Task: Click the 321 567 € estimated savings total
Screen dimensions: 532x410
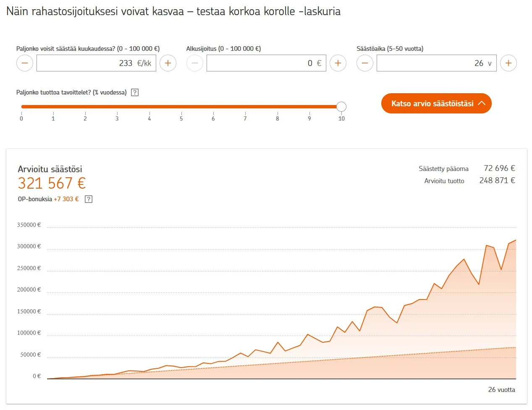Action: pos(52,184)
